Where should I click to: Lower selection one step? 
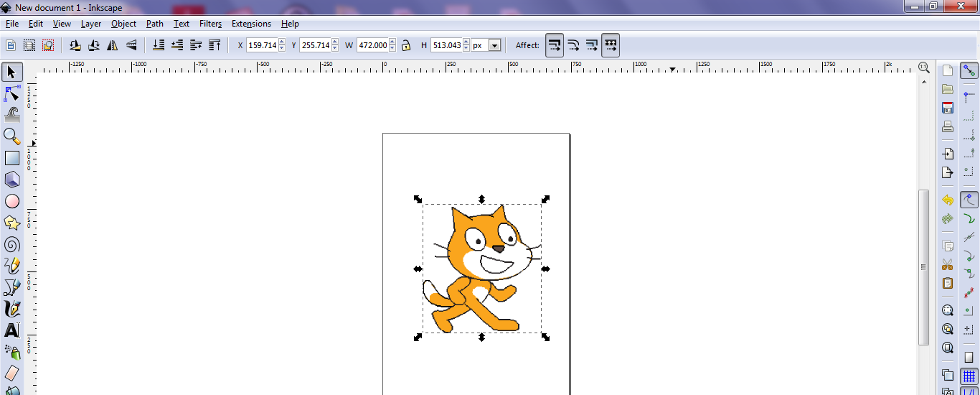(177, 45)
